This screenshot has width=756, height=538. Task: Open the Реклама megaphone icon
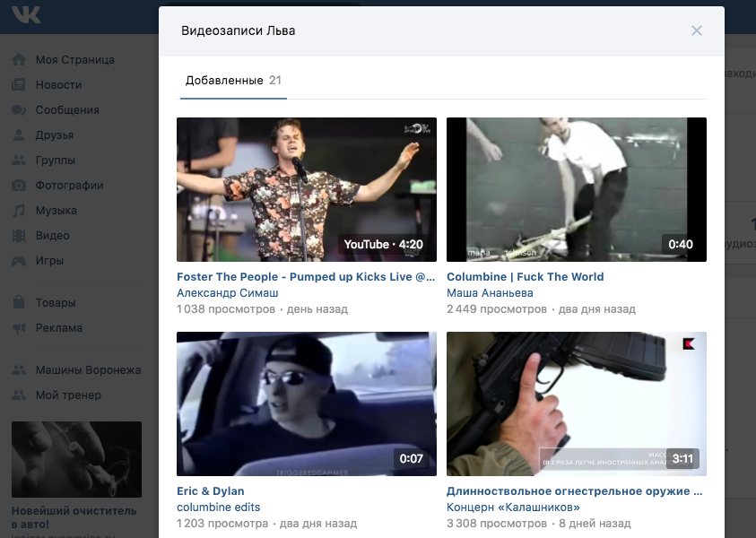pyautogui.click(x=18, y=328)
